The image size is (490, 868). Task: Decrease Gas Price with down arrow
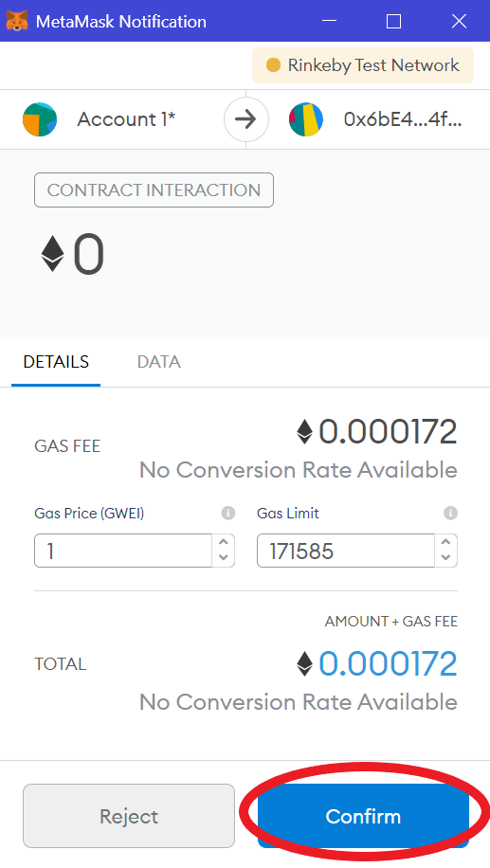click(x=224, y=557)
